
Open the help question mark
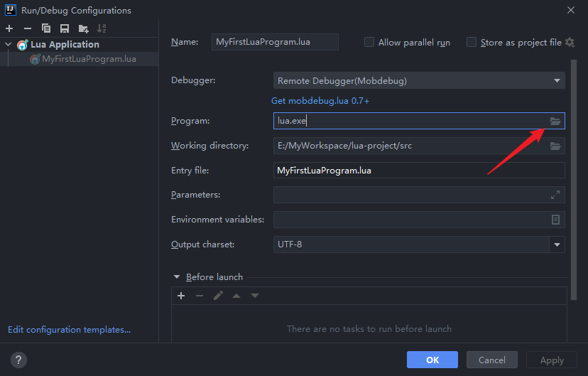(x=19, y=360)
